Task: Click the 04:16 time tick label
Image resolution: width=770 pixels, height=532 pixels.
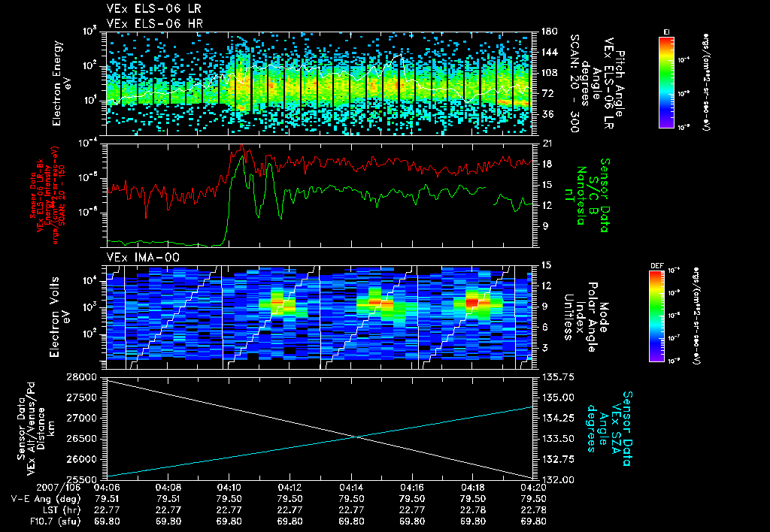Action: point(411,488)
